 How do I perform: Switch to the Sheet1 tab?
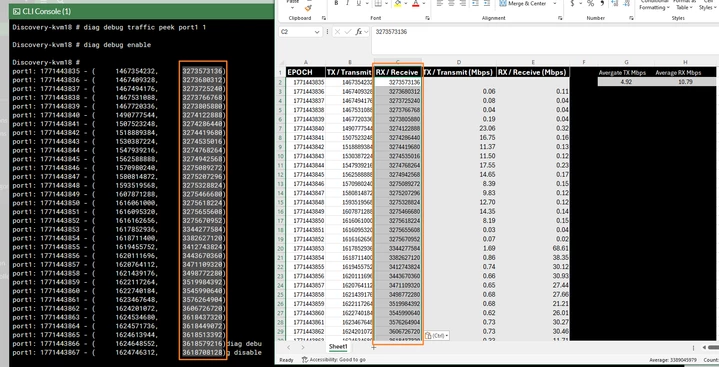point(338,347)
